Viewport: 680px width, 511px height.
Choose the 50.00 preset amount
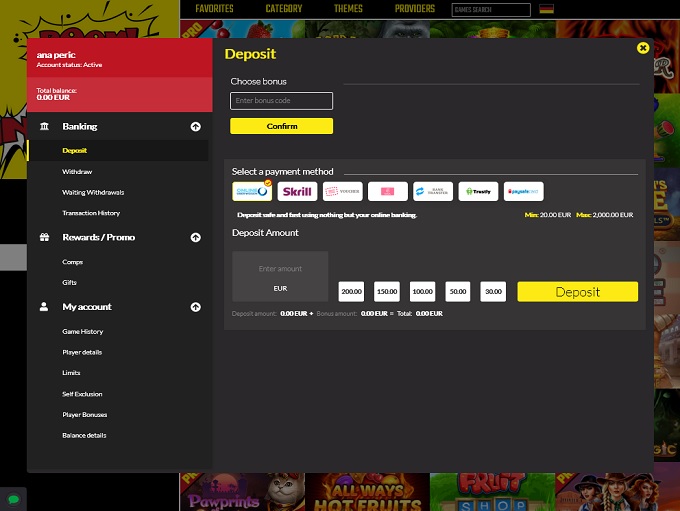(458, 292)
